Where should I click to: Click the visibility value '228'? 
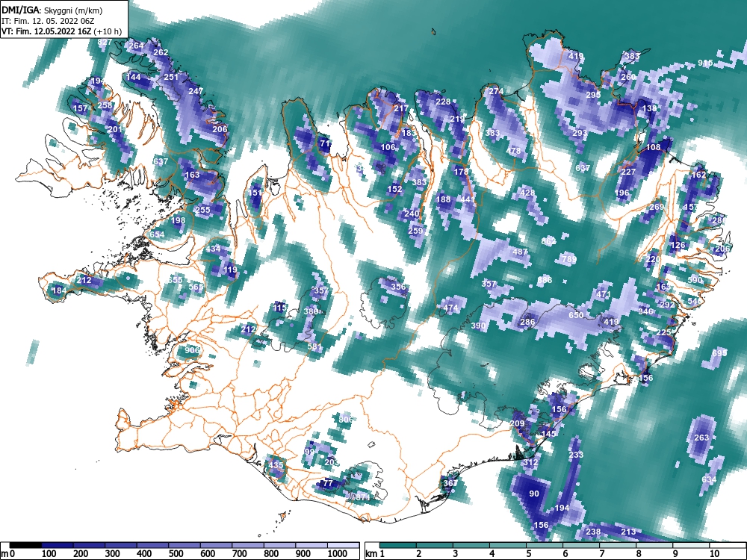coord(443,102)
